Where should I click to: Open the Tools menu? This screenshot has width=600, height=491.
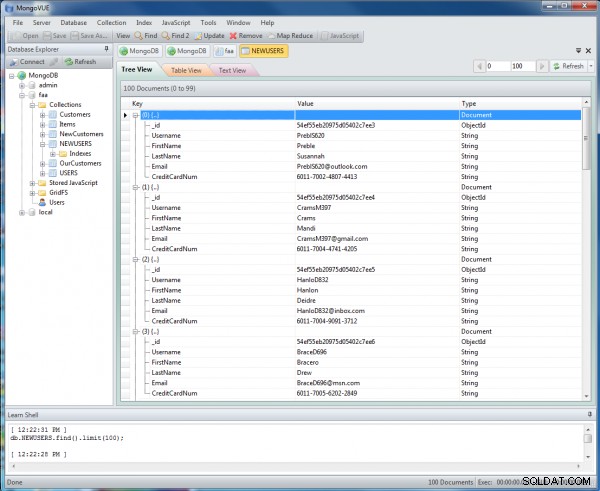tap(208, 23)
